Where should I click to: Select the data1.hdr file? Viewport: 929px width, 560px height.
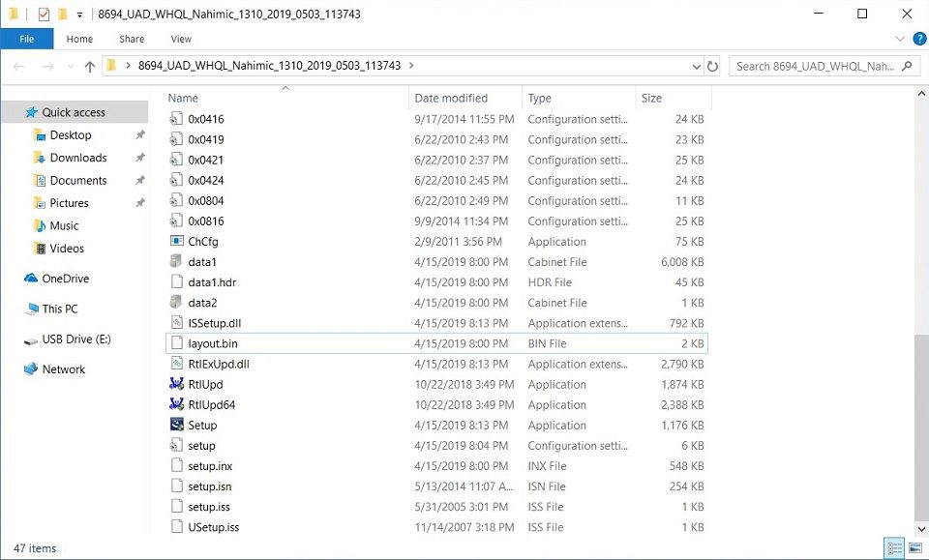click(x=436, y=281)
